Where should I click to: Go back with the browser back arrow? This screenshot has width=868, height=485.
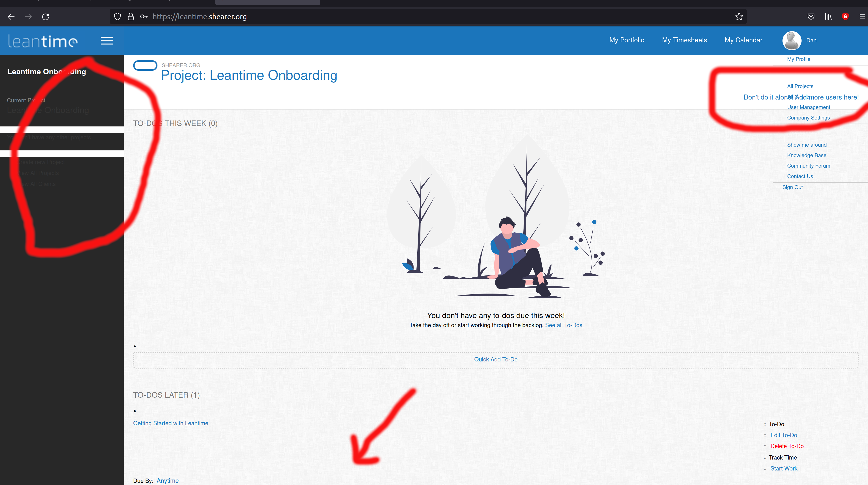tap(11, 16)
